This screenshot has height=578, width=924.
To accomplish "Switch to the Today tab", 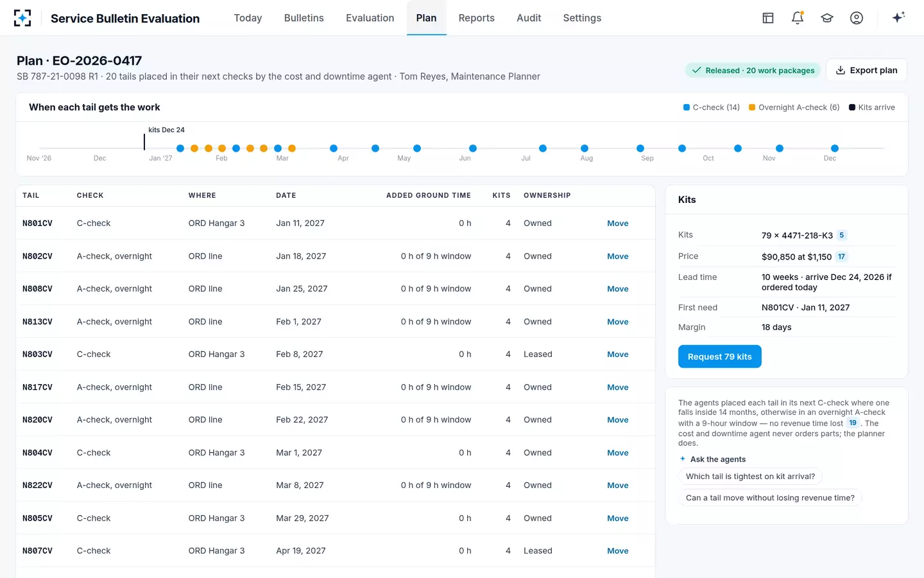I will click(248, 18).
